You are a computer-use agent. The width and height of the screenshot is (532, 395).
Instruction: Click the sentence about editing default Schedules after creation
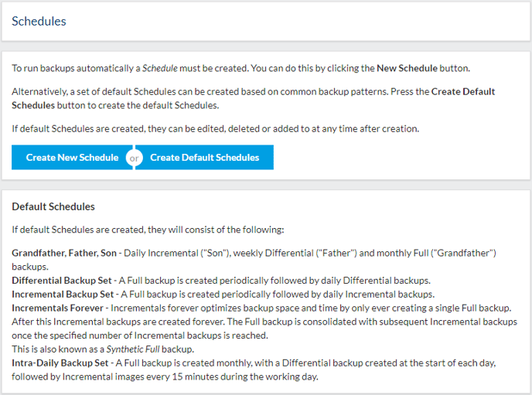216,129
